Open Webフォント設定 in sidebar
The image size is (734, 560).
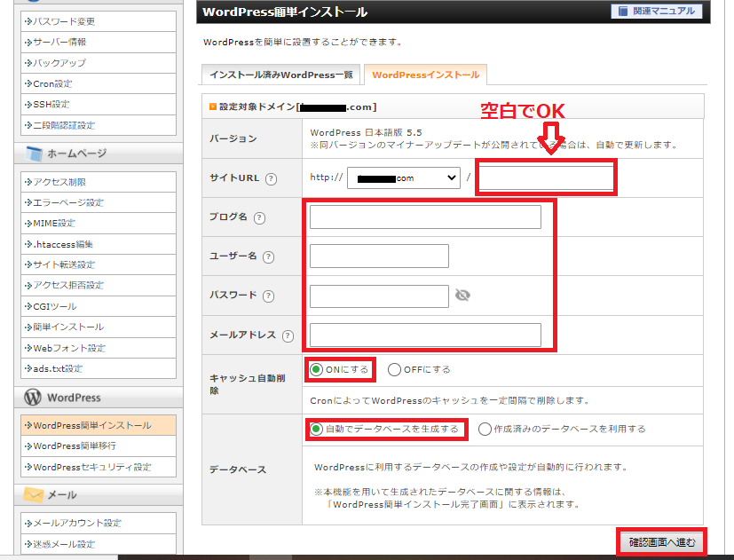pyautogui.click(x=99, y=348)
